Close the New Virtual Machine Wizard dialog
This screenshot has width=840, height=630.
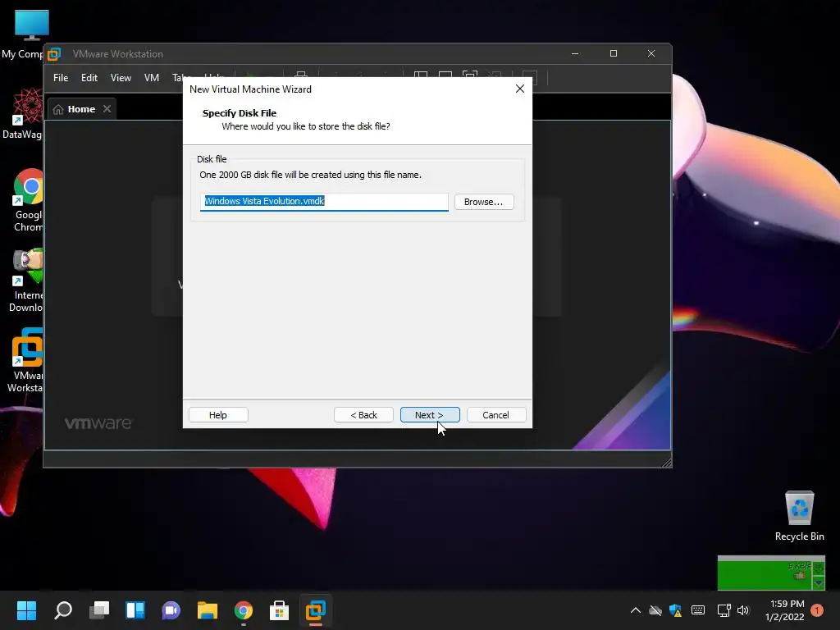tap(519, 89)
